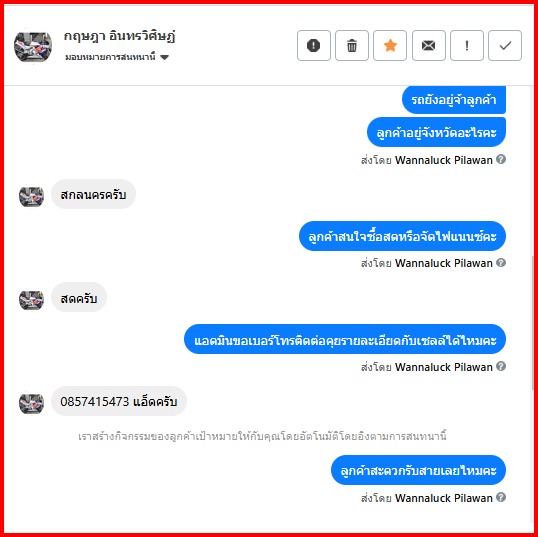Click Wannaluck Pilawan under last message
The height and width of the screenshot is (537, 538).
point(444,498)
